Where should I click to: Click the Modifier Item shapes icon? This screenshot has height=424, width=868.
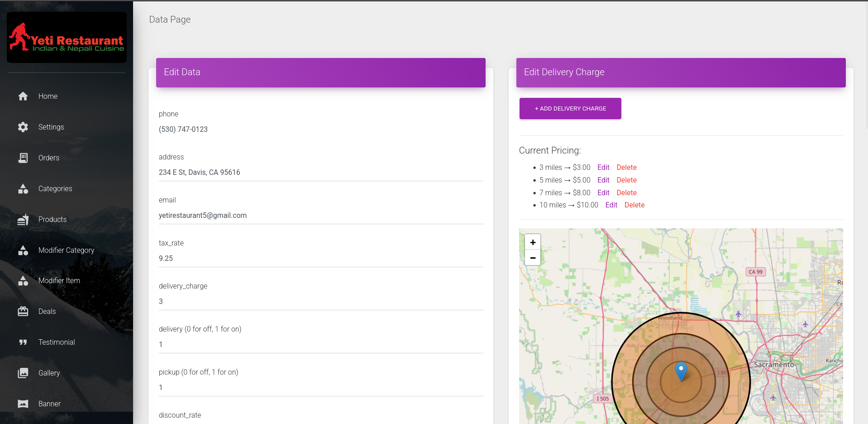click(23, 281)
